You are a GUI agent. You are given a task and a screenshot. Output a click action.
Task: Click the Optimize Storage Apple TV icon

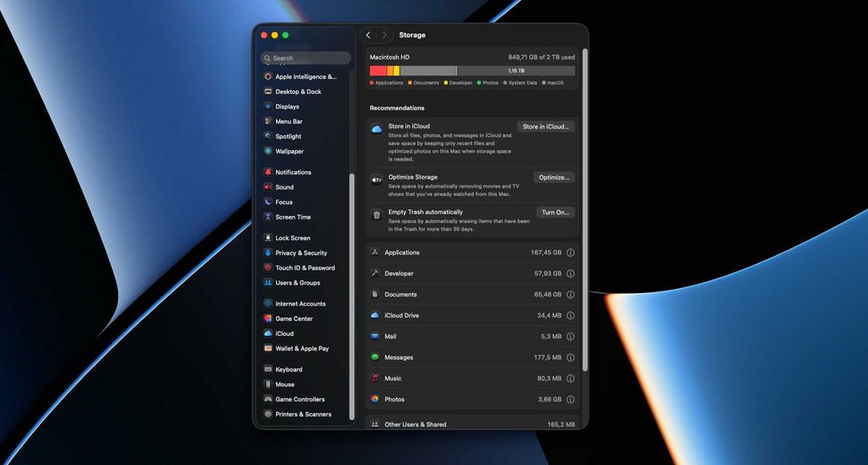tap(377, 180)
